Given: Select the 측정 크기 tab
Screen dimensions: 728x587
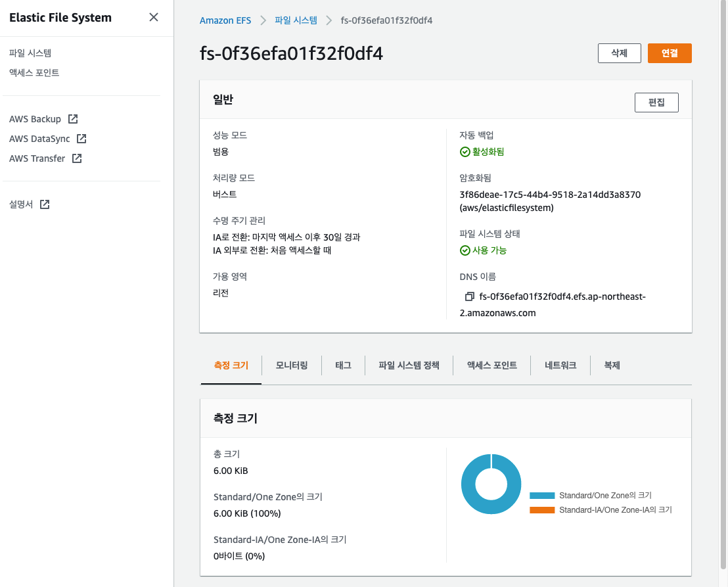Looking at the screenshot, I should click(231, 365).
